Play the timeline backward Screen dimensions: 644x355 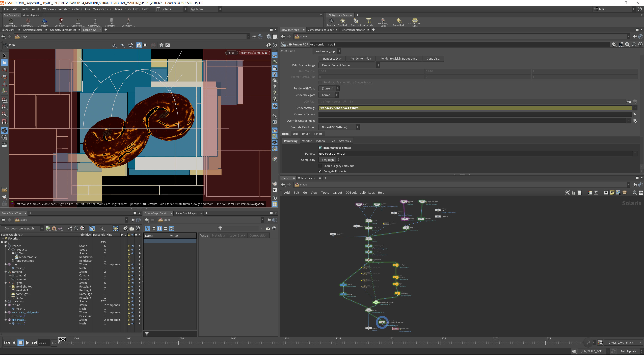tap(14, 343)
